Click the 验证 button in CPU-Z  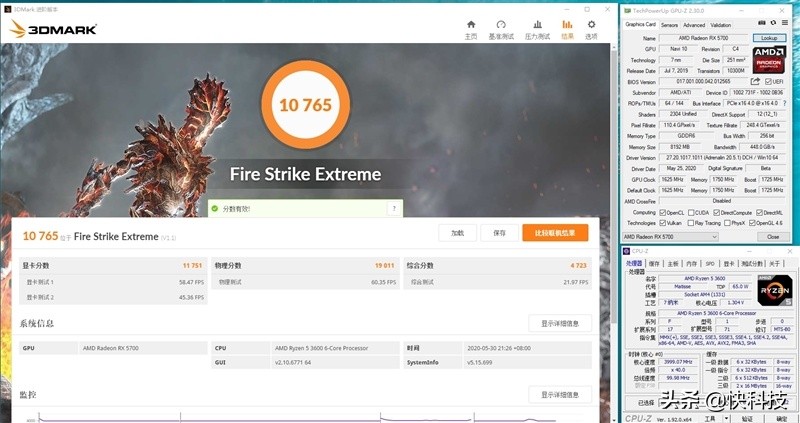tap(747, 418)
